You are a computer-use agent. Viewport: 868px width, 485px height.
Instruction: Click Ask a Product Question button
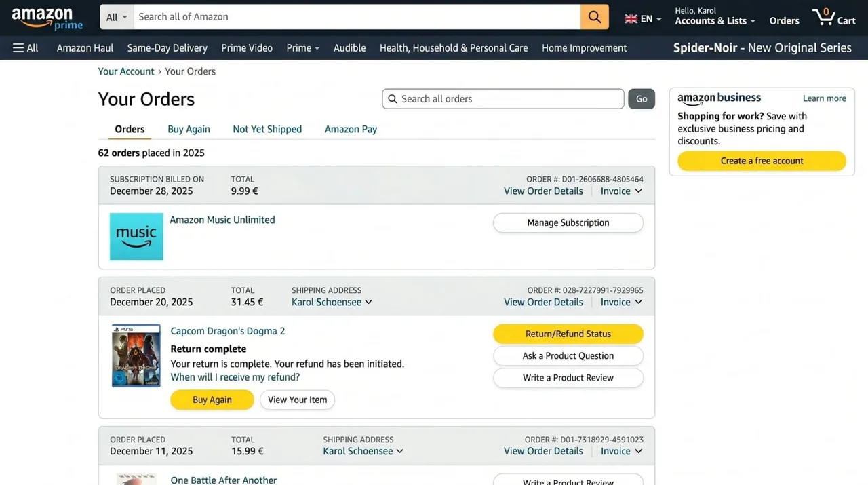tap(568, 356)
